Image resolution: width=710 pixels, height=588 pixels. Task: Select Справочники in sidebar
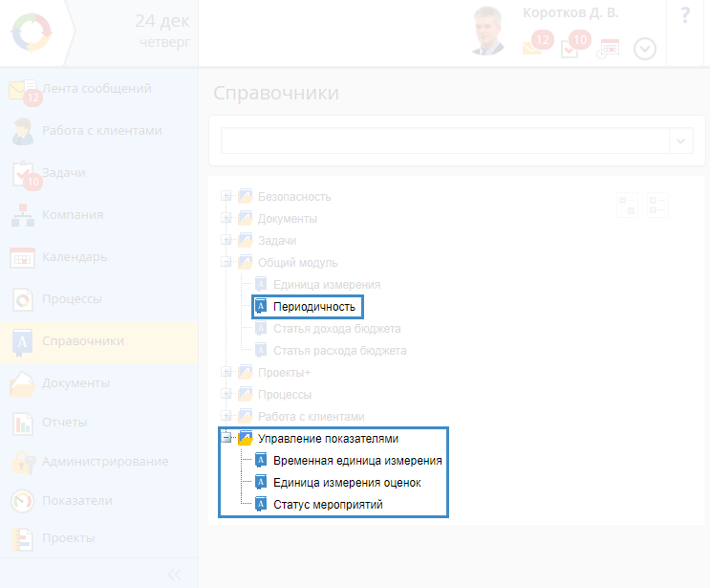[x=98, y=341]
